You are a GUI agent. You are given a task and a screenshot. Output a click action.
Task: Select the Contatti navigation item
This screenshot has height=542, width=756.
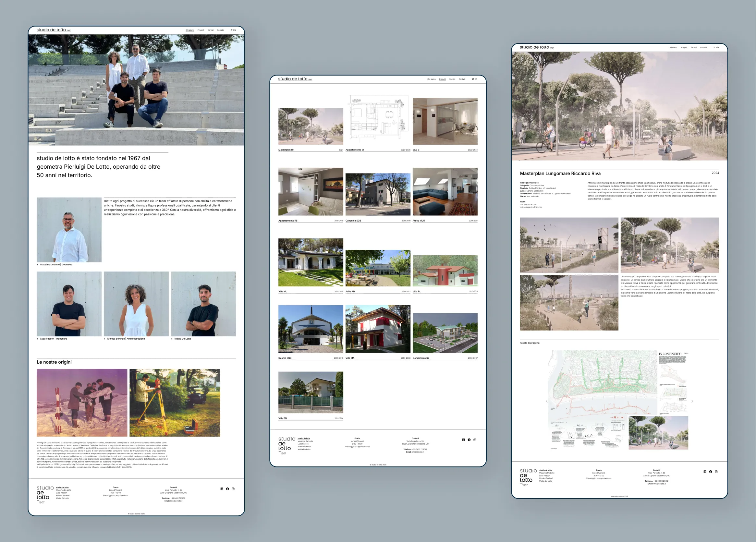(221, 30)
